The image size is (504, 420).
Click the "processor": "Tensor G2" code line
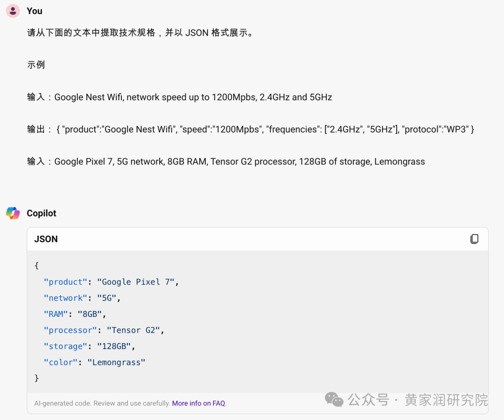tap(104, 330)
